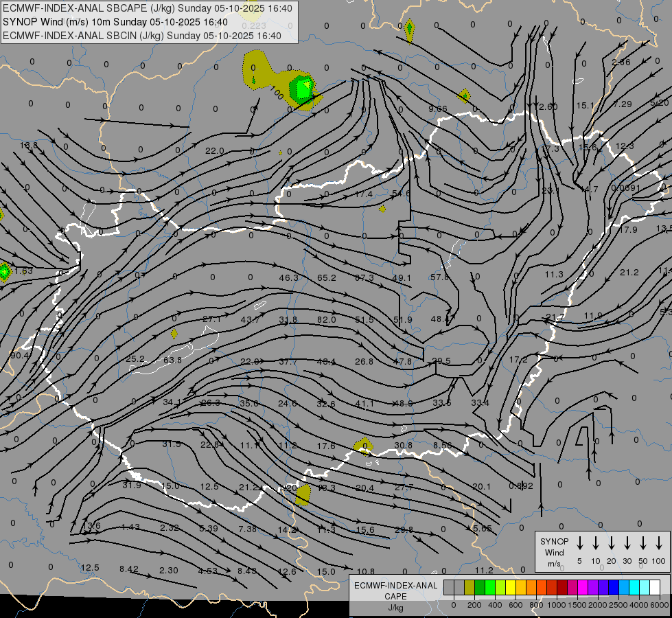Click the 25.2 CAPE value on map
The width and height of the screenshot is (672, 618).
pos(135,358)
